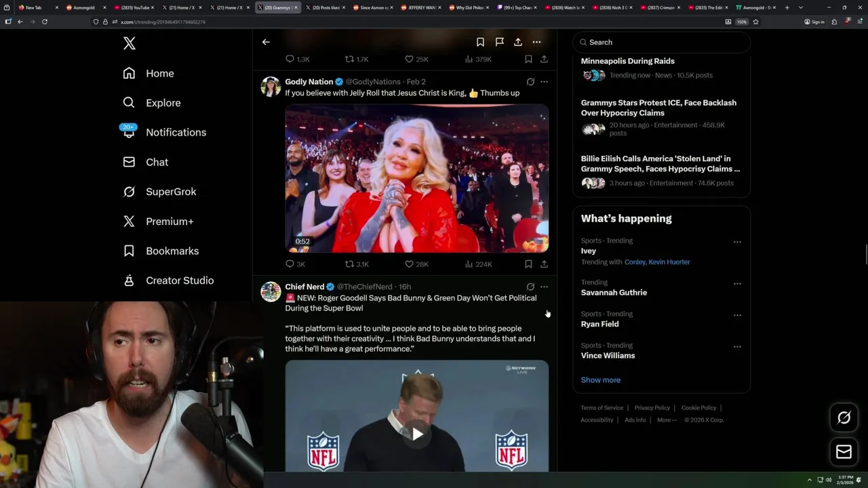Reply to top post with 1.3K replies
This screenshot has width=868, height=488.
pyautogui.click(x=297, y=60)
